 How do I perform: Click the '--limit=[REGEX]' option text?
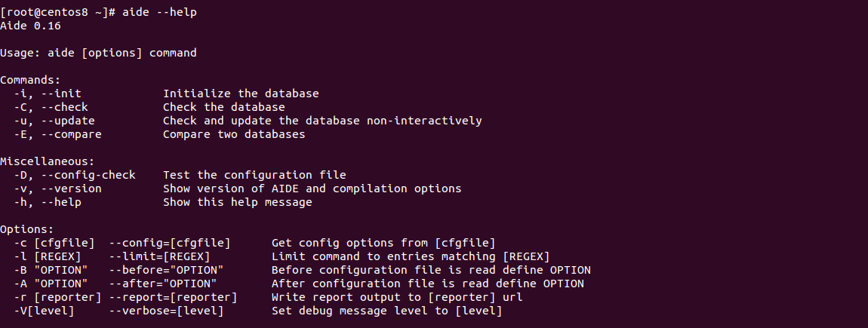(x=159, y=256)
